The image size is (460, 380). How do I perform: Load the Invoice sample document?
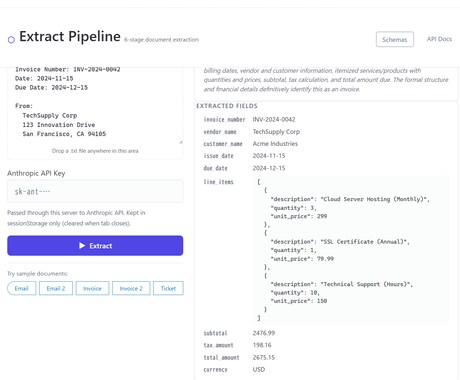click(92, 288)
